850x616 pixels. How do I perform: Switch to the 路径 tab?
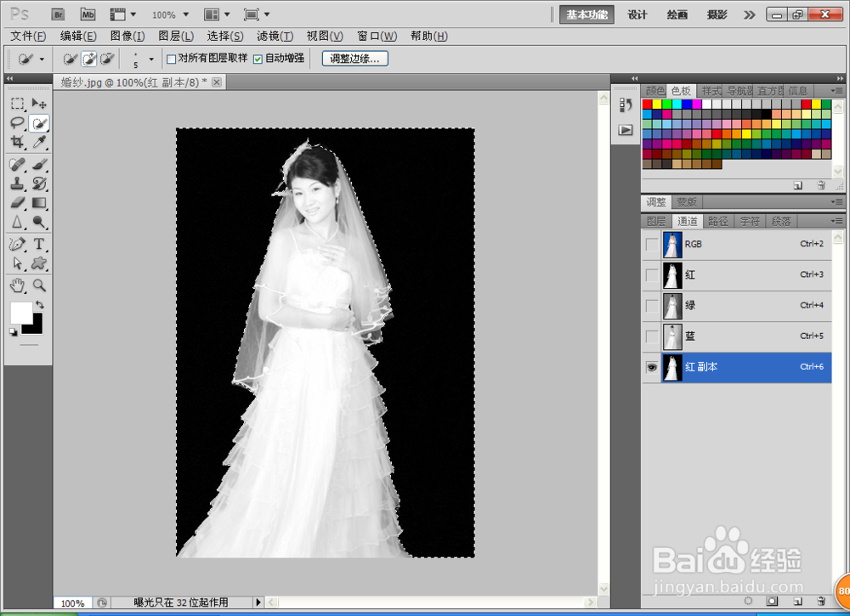pos(718,221)
